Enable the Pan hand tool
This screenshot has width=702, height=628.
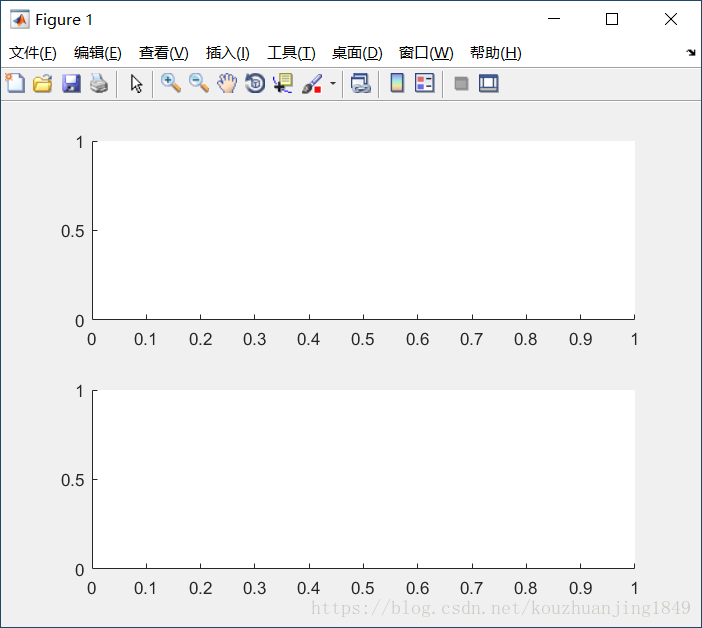pyautogui.click(x=227, y=84)
